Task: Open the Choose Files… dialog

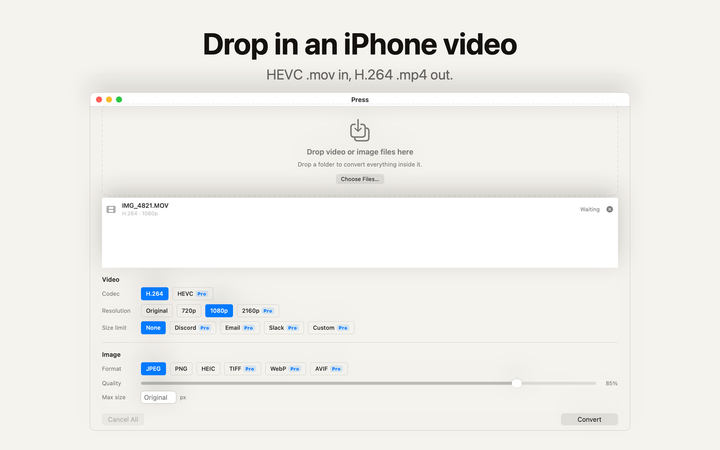Action: point(360,179)
